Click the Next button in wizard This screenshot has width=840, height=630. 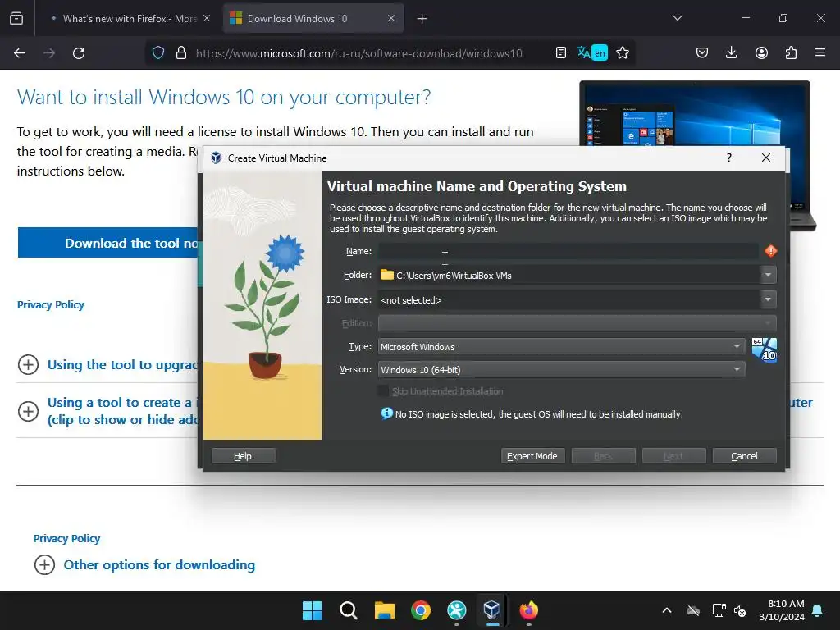click(x=674, y=456)
